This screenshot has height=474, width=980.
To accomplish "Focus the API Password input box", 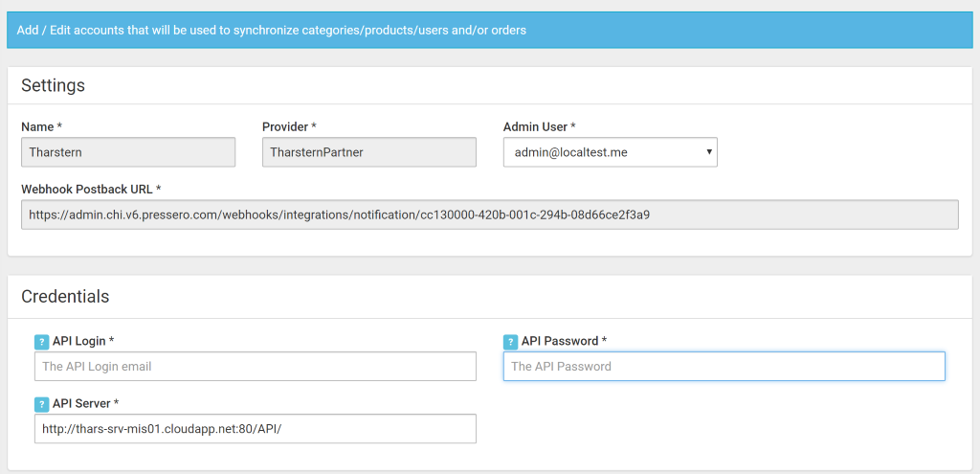I will click(x=724, y=366).
